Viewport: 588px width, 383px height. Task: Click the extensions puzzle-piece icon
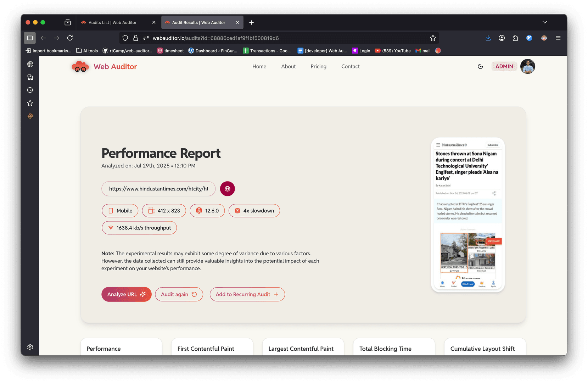pos(515,38)
